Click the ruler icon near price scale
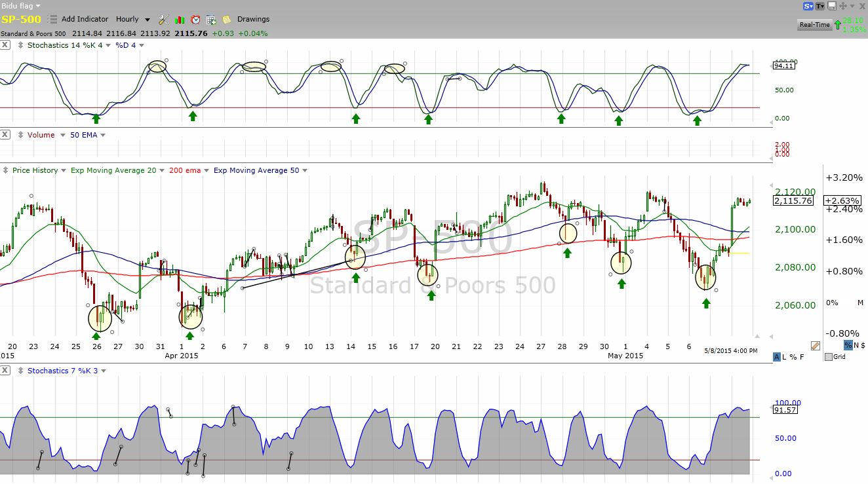Screen dimensions: 868x484 [x=816, y=345]
